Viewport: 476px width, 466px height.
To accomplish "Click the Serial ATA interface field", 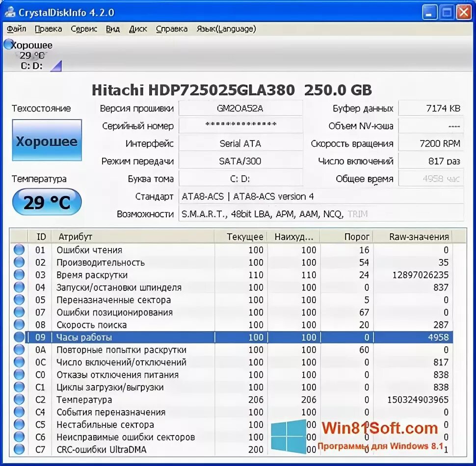I will click(240, 143).
